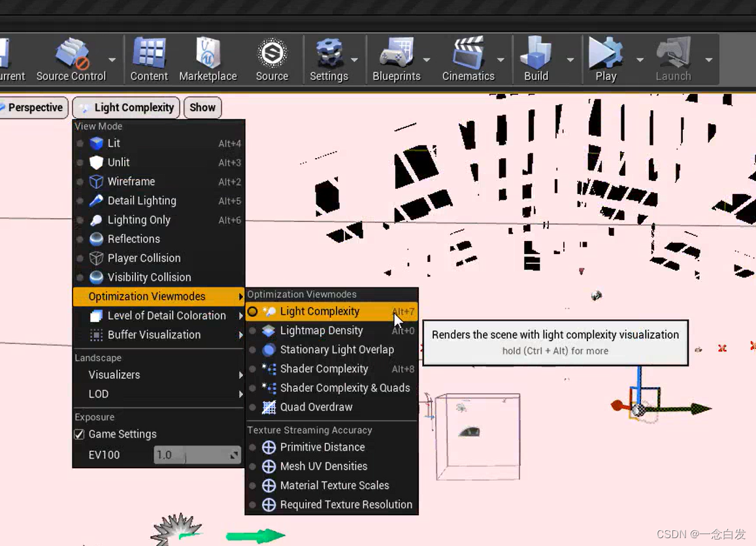Open the Level of Detail Coloration submenu
This screenshot has width=756, height=546.
coord(159,315)
